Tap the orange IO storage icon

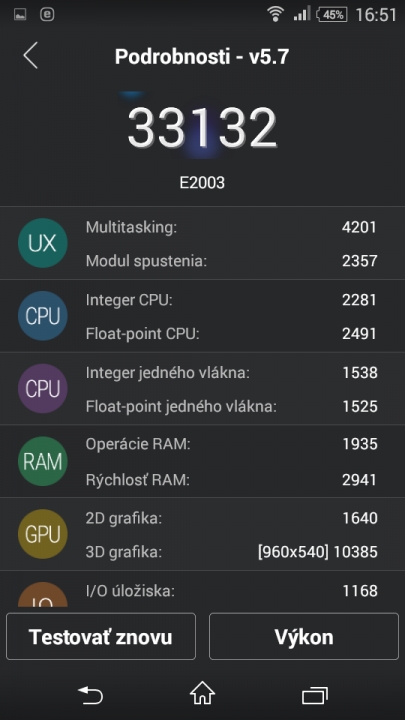[43, 595]
